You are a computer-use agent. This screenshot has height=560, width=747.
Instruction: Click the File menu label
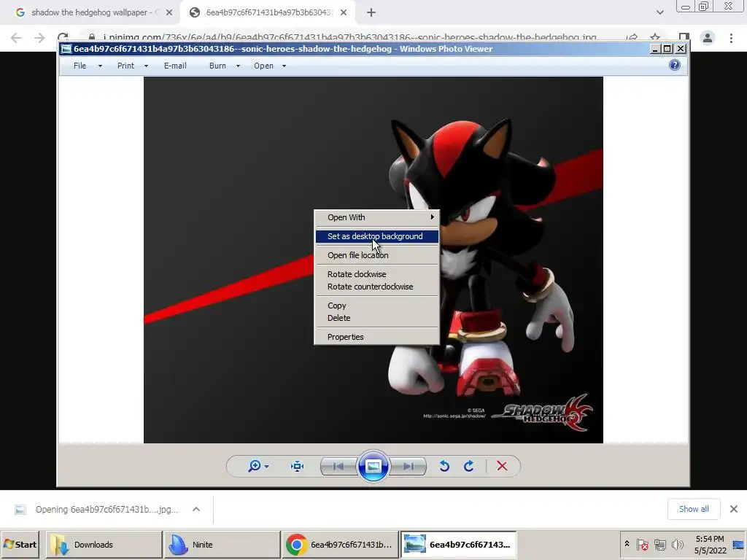[80, 66]
